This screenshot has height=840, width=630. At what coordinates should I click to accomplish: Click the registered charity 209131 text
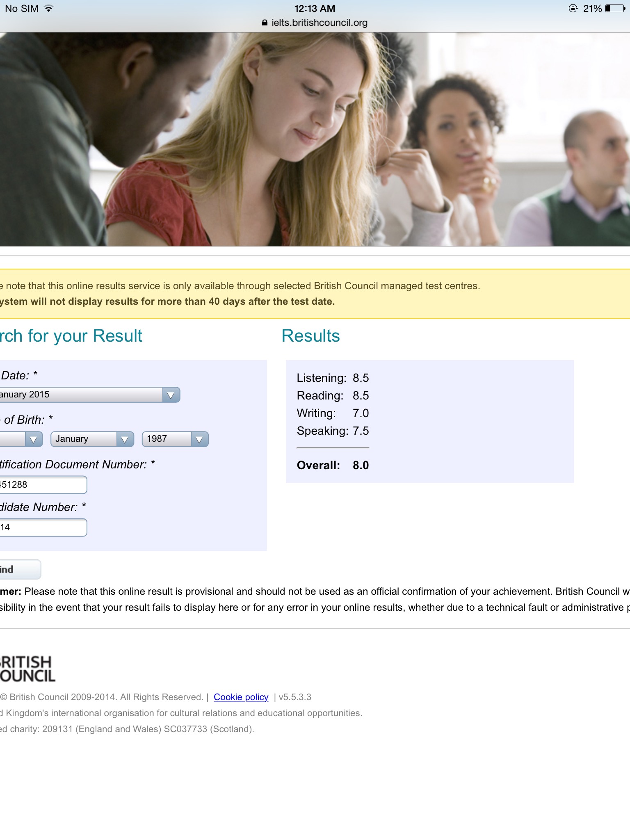click(127, 729)
